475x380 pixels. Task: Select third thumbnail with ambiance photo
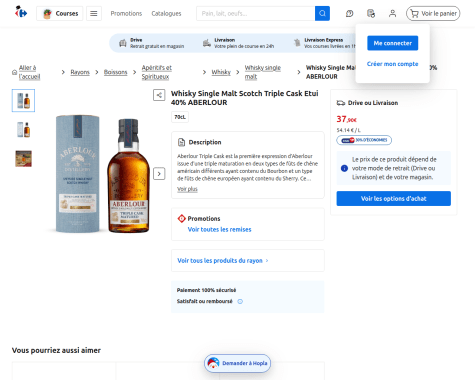click(23, 159)
